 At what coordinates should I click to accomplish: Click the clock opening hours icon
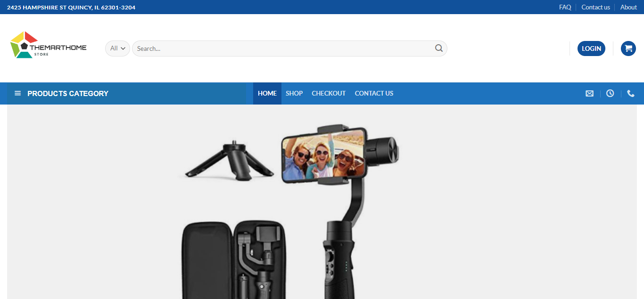click(610, 93)
